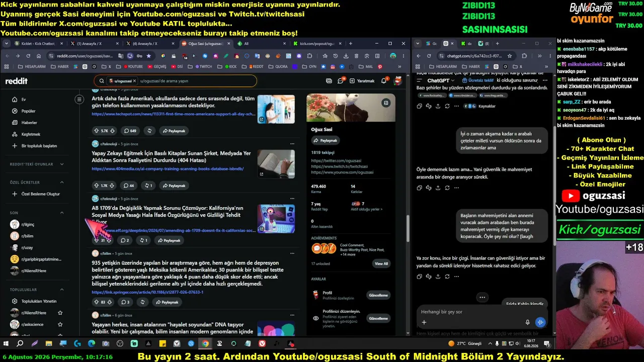This screenshot has height=362, width=644.
Task: Open the techspot.com article link
Action: pos(173,114)
